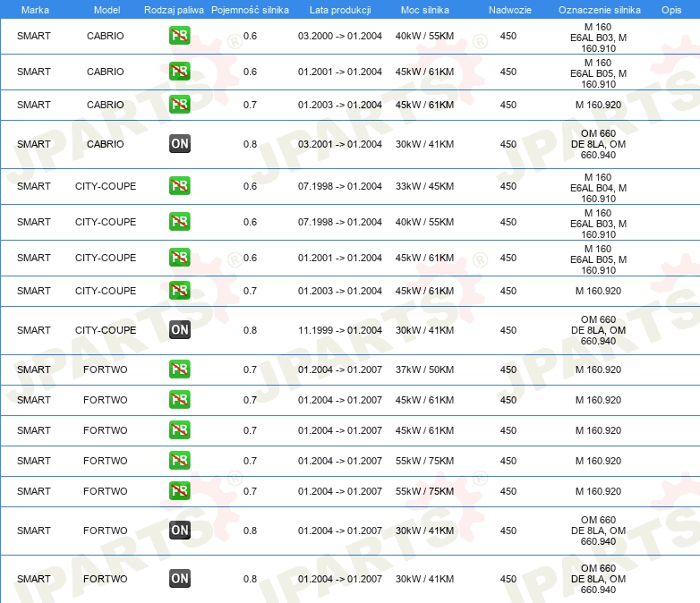
Task: Click M 160.920 in FORTWO 37kW / 50KM row
Action: (598, 369)
